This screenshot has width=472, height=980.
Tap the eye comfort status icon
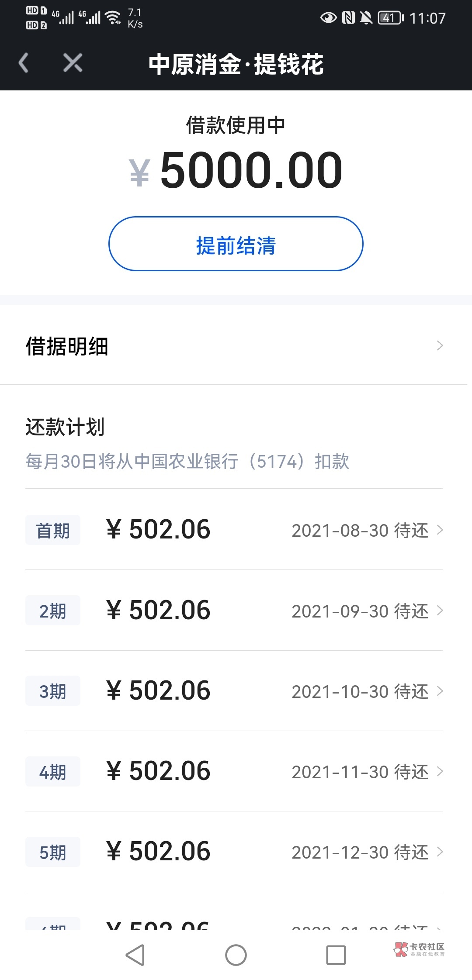click(328, 18)
